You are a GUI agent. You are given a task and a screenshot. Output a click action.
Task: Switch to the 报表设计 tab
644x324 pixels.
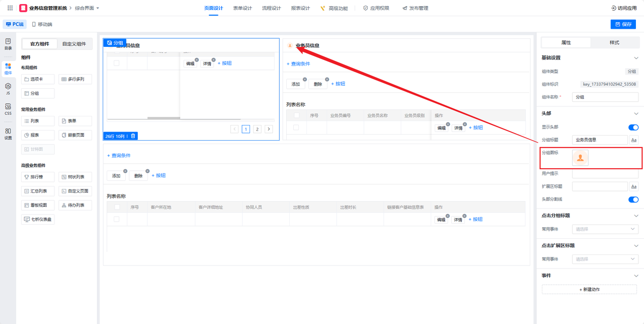pos(300,8)
